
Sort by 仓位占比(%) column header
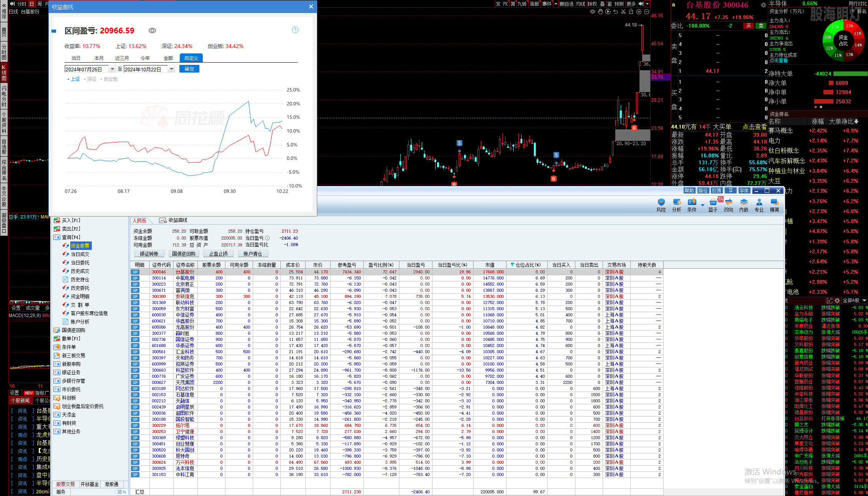coord(526,265)
